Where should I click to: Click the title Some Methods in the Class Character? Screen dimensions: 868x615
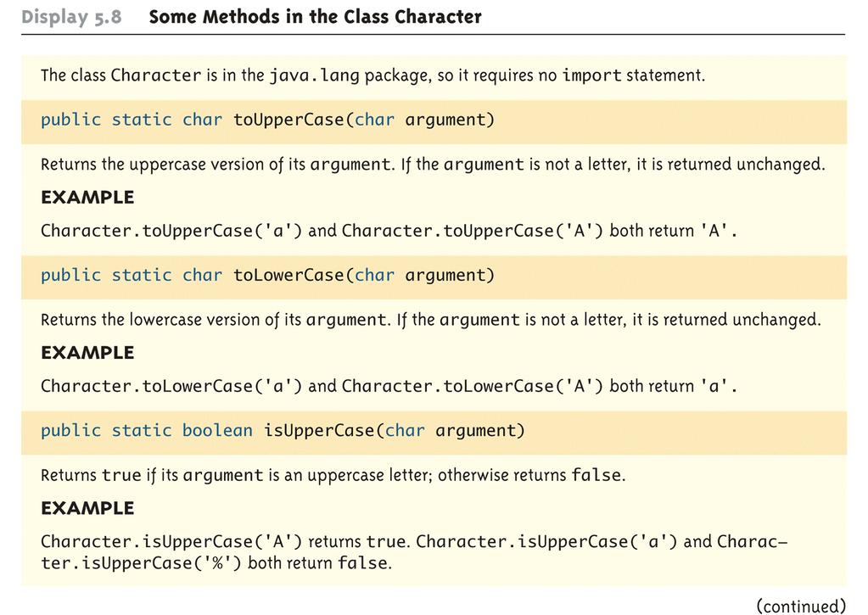[x=315, y=17]
